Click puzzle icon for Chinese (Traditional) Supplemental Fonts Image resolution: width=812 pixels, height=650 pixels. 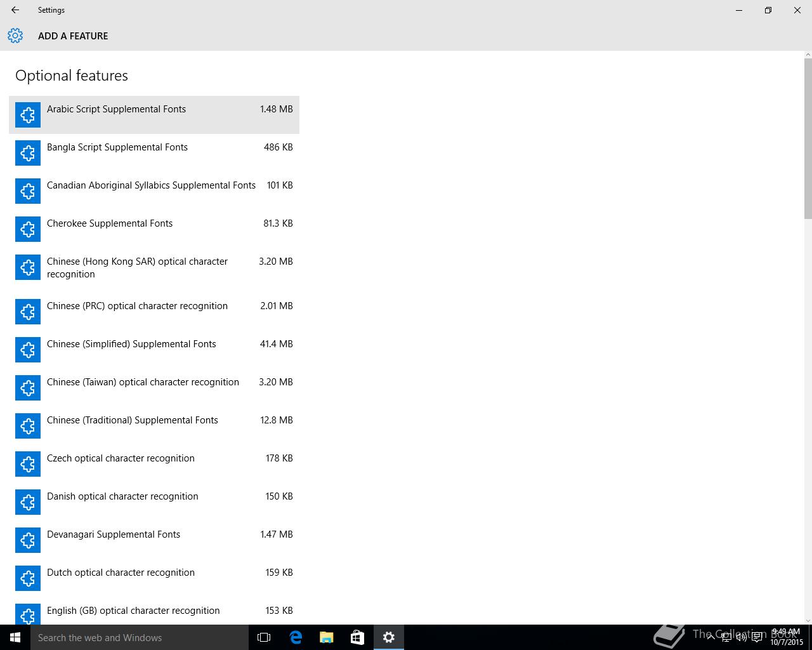[28, 426]
